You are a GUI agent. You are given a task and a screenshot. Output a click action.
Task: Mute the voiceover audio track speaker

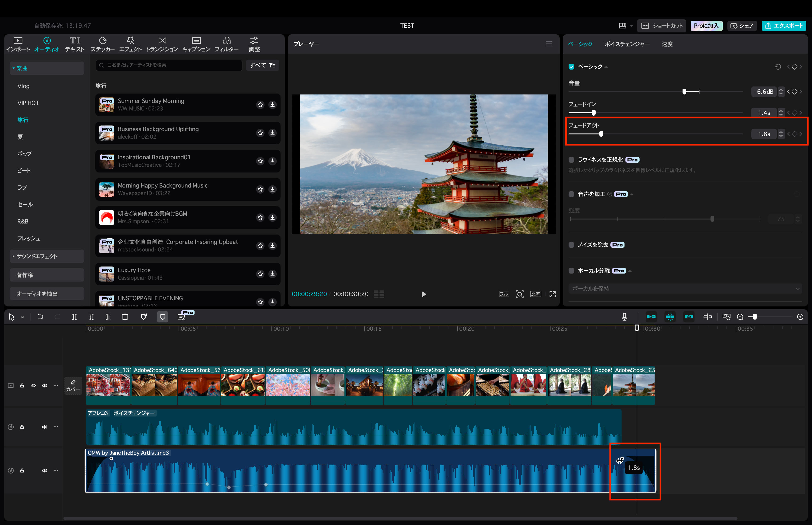point(45,427)
